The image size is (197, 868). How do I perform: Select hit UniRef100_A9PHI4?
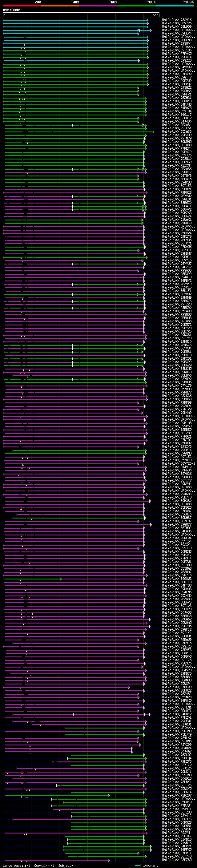point(177,257)
